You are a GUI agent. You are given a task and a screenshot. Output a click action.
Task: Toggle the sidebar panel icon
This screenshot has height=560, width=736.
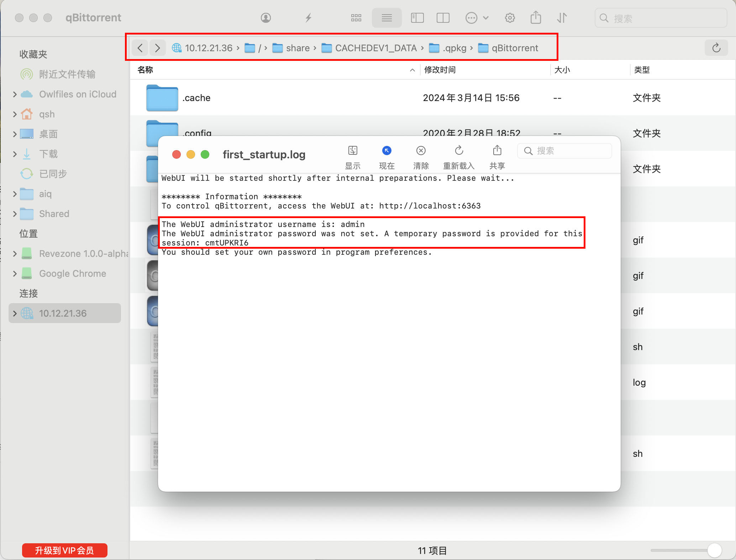coord(417,18)
